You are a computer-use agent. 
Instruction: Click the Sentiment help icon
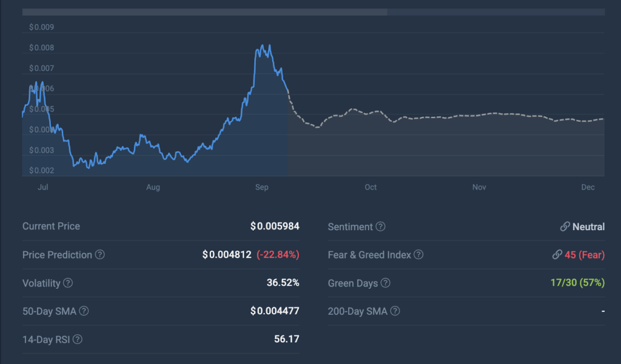[x=380, y=227]
